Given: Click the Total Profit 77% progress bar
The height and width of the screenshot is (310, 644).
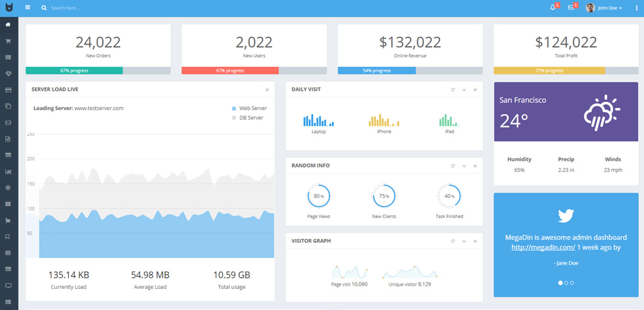Looking at the screenshot, I should [566, 70].
